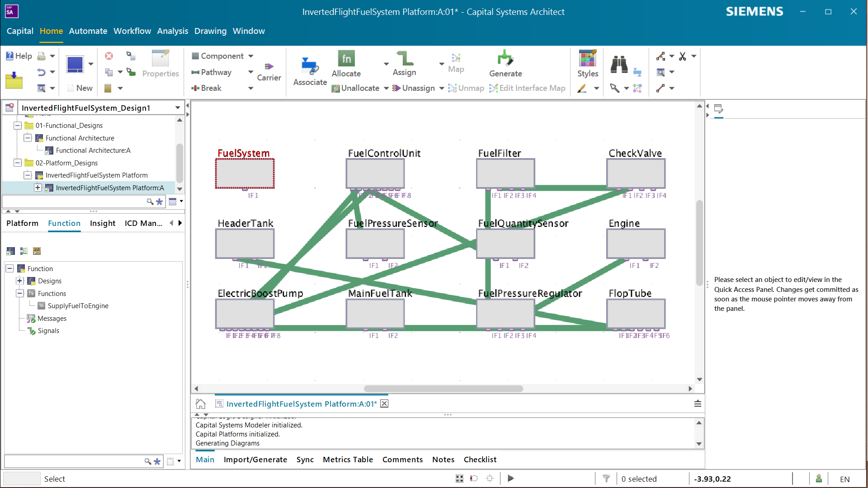Open the InvertedFlightFuelSystem_Design1 combo box
This screenshot has width=868, height=488.
point(101,108)
